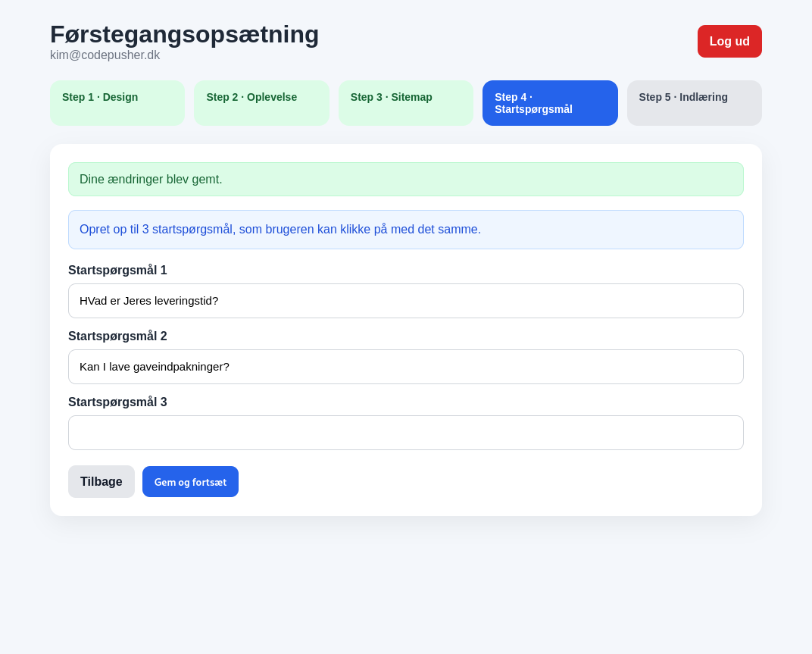Switch to Step 3 · Sitemap tab

[x=405, y=103]
